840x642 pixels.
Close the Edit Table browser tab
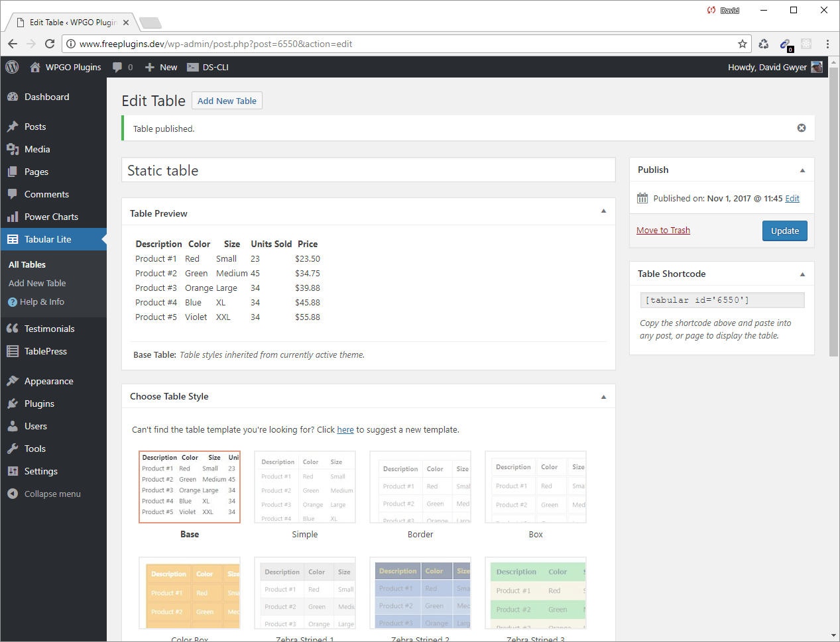[126, 22]
